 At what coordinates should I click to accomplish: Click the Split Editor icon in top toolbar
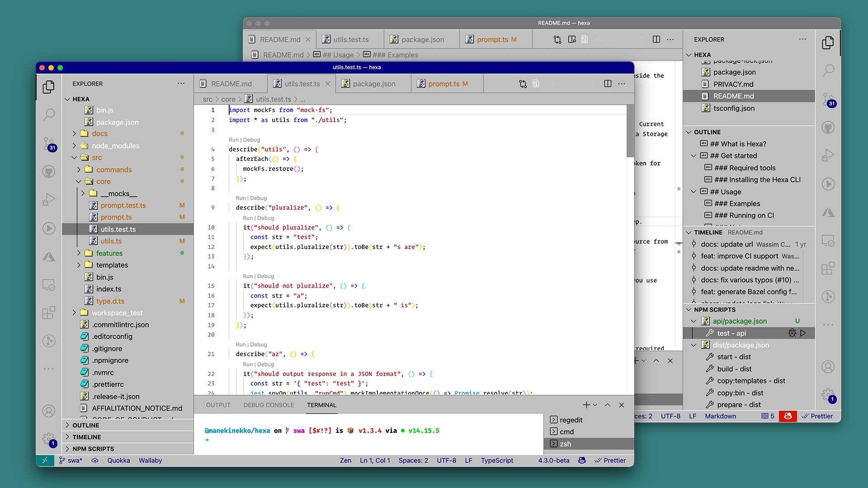click(659, 39)
